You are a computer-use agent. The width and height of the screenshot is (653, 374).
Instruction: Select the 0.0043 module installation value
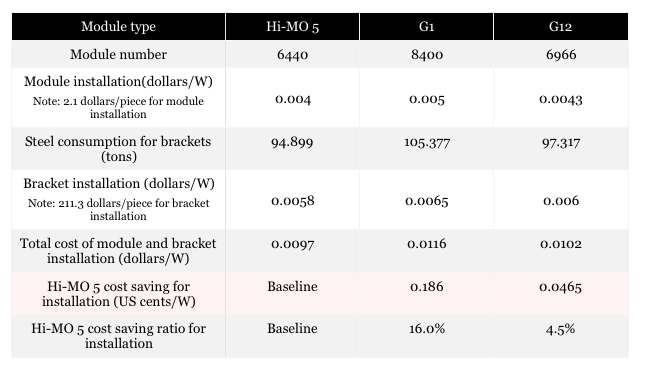[561, 99]
